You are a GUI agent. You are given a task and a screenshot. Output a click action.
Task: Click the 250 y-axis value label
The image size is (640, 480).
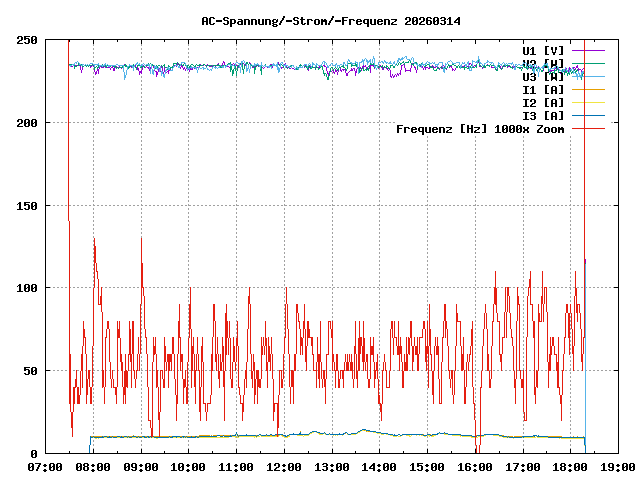[x=27, y=40]
